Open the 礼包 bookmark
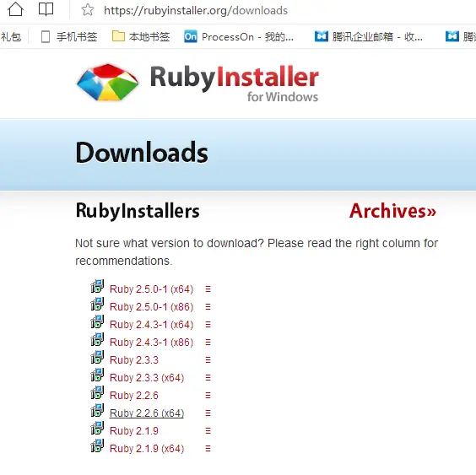Image resolution: width=476 pixels, height=475 pixels. click(x=11, y=37)
